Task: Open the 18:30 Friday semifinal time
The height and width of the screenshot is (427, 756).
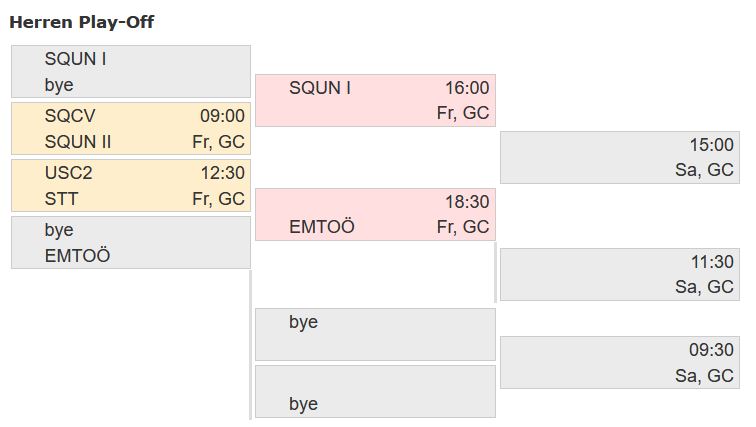Action: pyautogui.click(x=467, y=202)
